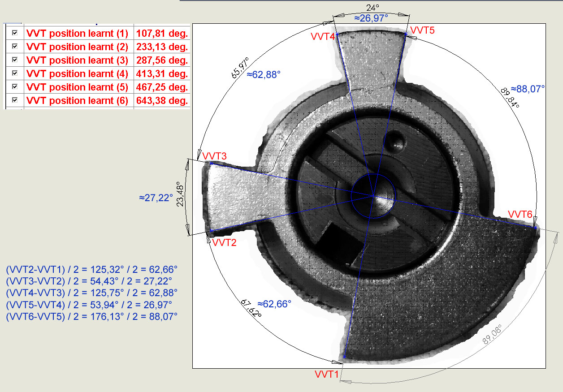This screenshot has height=392, width=563.
Task: Click the 643,38 deg. value cell
Action: coord(162,100)
